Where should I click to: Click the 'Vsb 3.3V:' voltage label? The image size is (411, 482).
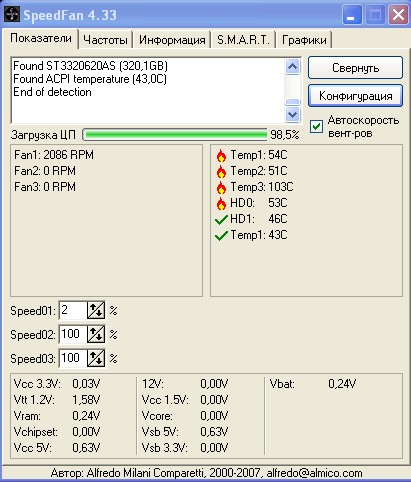coord(165,448)
